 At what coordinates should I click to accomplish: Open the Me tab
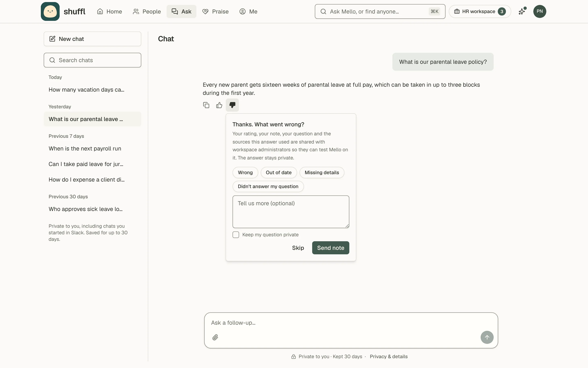(248, 11)
